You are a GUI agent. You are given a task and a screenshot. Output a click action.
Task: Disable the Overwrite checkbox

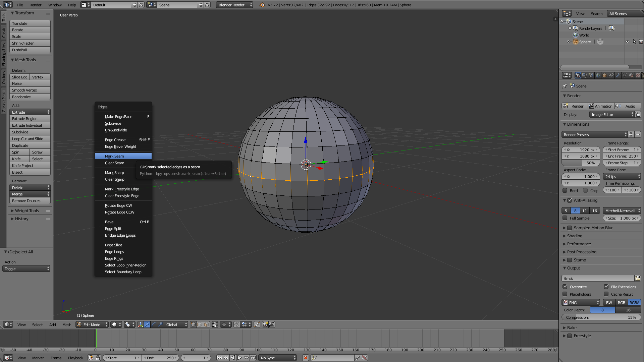coord(565,287)
